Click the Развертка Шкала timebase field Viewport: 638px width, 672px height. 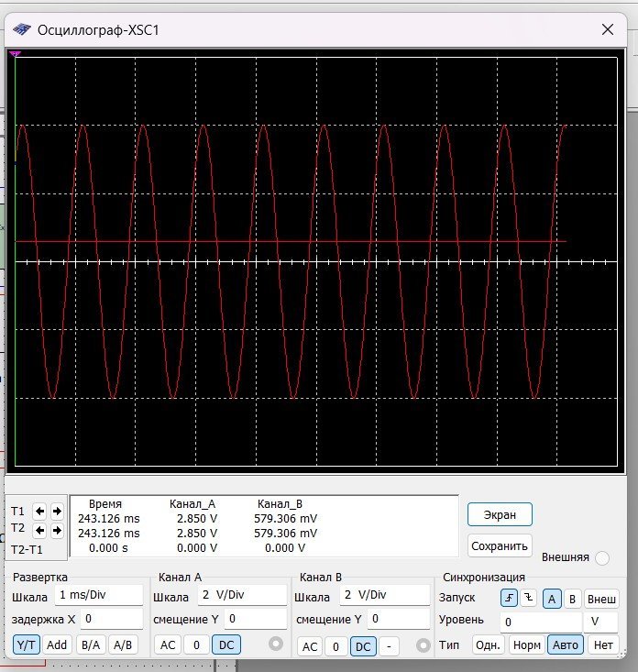[x=99, y=595]
